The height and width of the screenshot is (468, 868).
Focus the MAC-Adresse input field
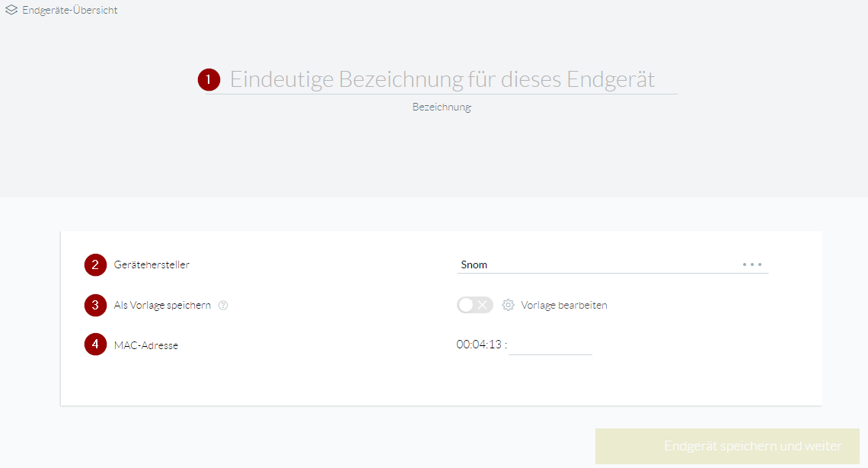[550, 345]
